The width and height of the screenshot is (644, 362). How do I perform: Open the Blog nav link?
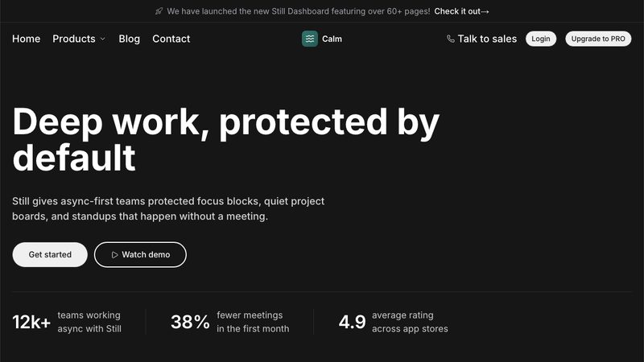click(130, 39)
